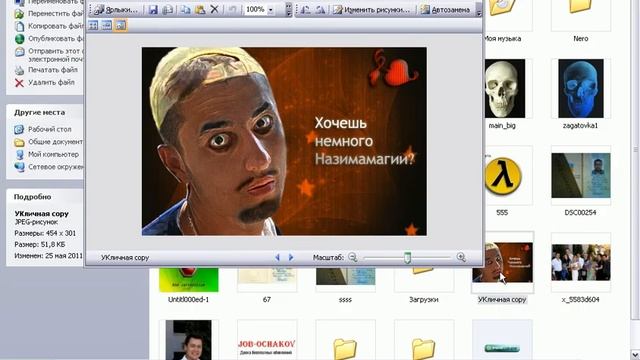640x360 pixels.
Task: Select the main_big skull thumbnail
Action: 505,89
